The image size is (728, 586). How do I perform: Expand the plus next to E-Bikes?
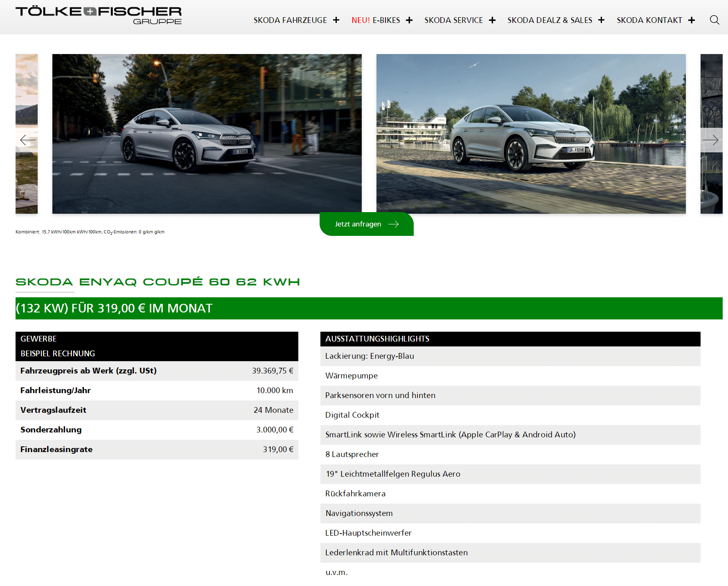click(409, 20)
